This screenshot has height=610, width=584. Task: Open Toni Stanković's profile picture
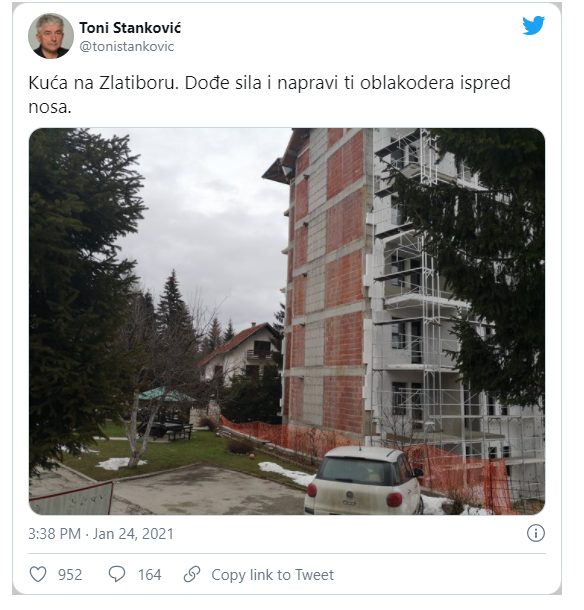tap(51, 36)
